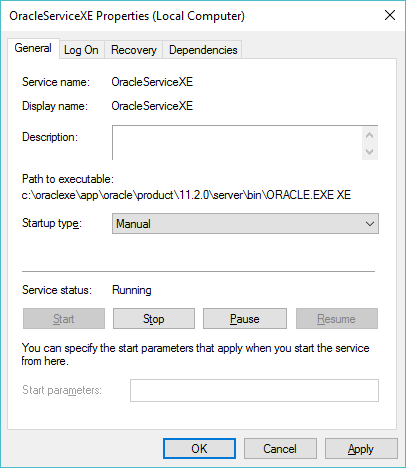Click the disabled Start button
Viewport: 406px width, 468px height.
[x=64, y=319]
